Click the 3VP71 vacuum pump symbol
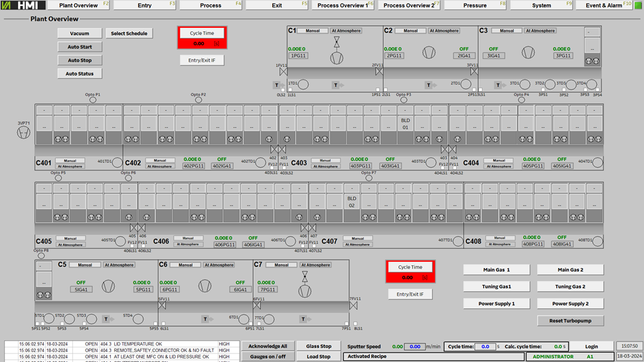The width and height of the screenshot is (644, 362). point(24,133)
